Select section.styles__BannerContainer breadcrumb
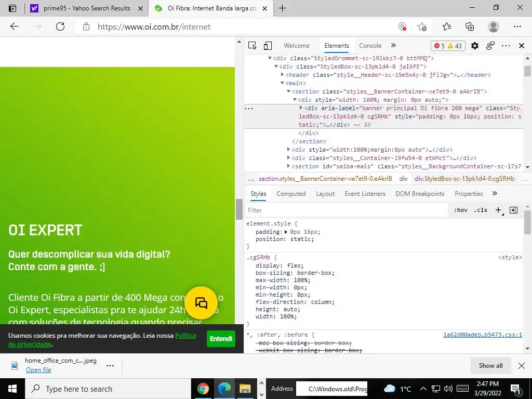 pos(325,179)
